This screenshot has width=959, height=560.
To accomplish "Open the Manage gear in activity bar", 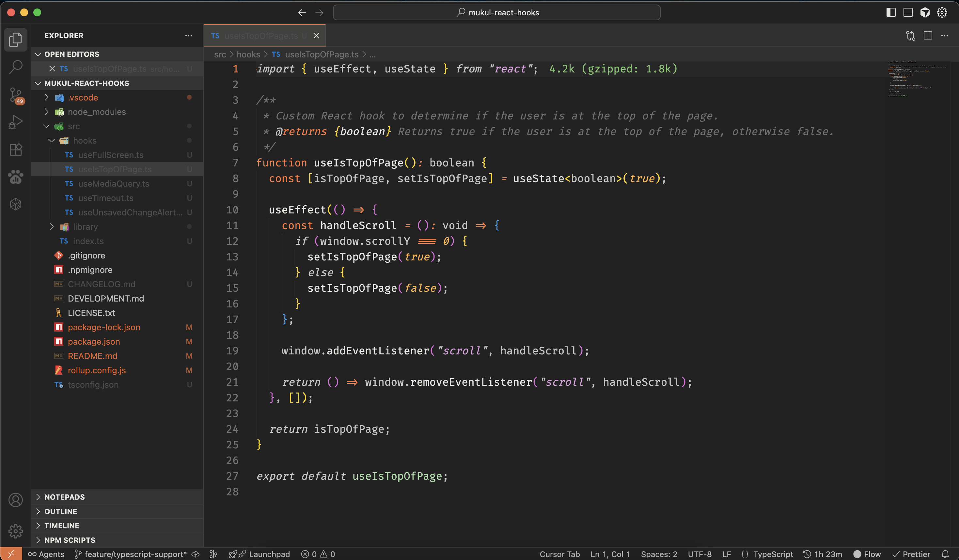I will 16,531.
